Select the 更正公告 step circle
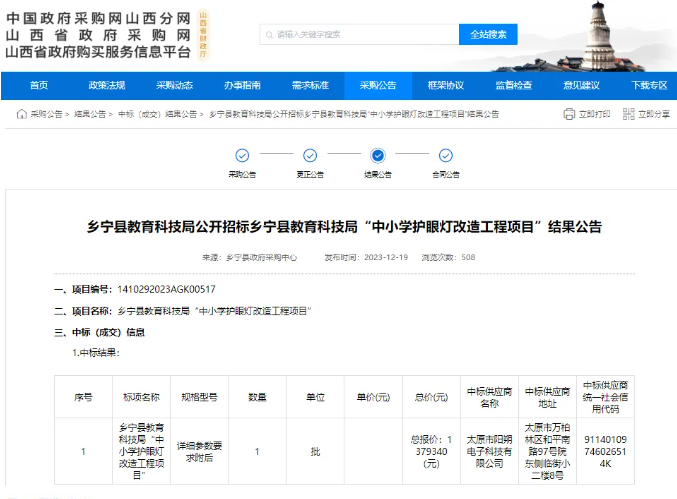 (x=310, y=155)
